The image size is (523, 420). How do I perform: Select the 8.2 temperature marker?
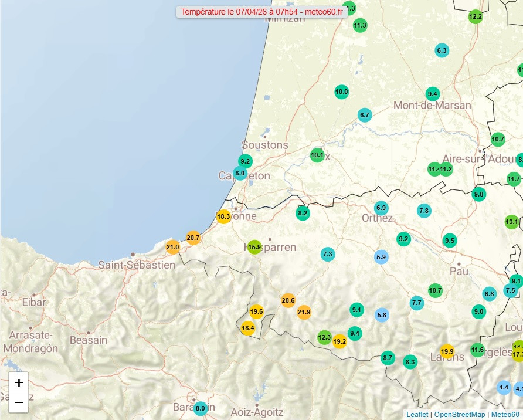coord(303,213)
